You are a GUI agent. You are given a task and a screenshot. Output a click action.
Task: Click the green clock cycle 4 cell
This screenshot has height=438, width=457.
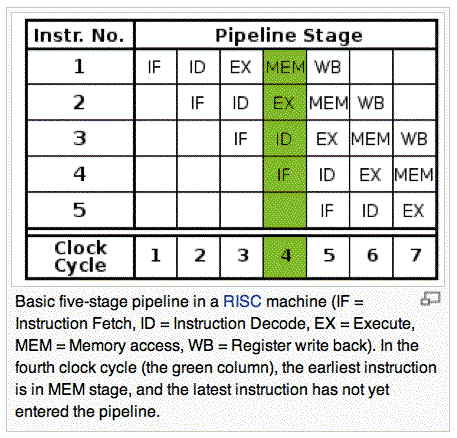tap(285, 257)
